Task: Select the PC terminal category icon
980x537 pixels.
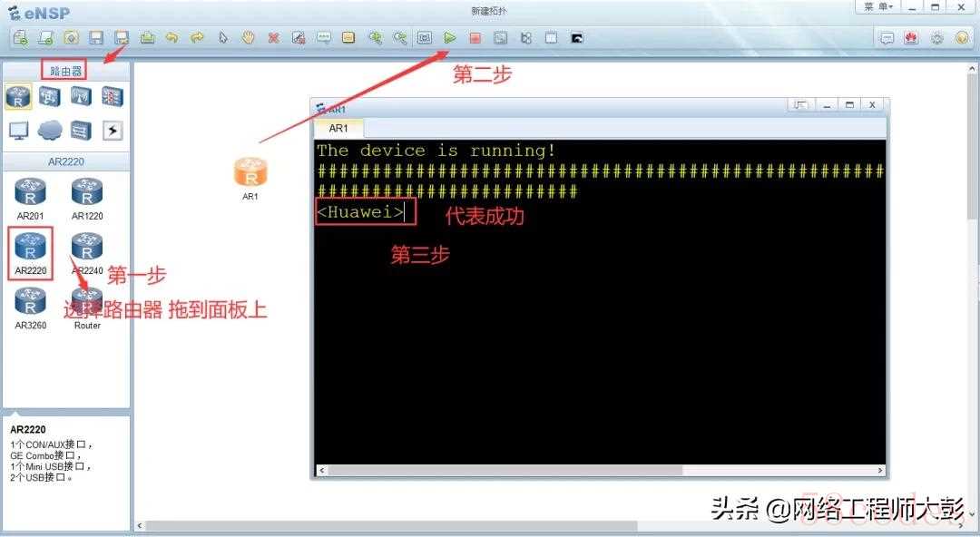Action: pos(18,131)
